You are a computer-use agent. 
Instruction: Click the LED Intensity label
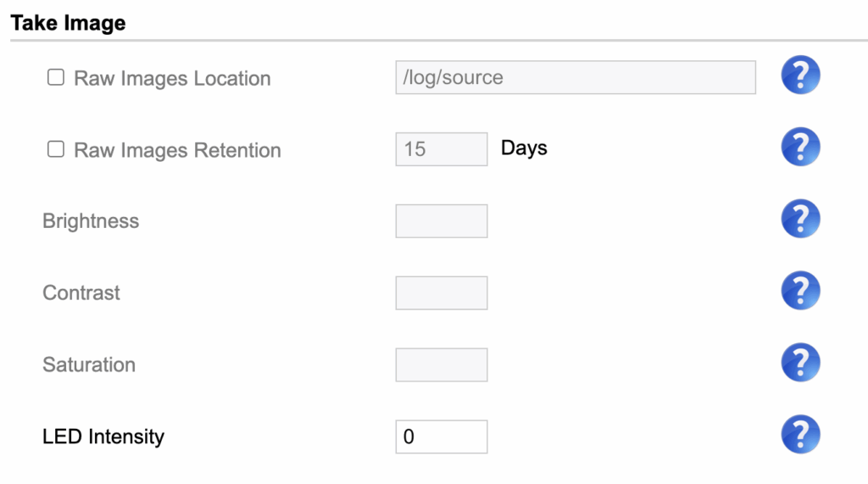coord(103,437)
